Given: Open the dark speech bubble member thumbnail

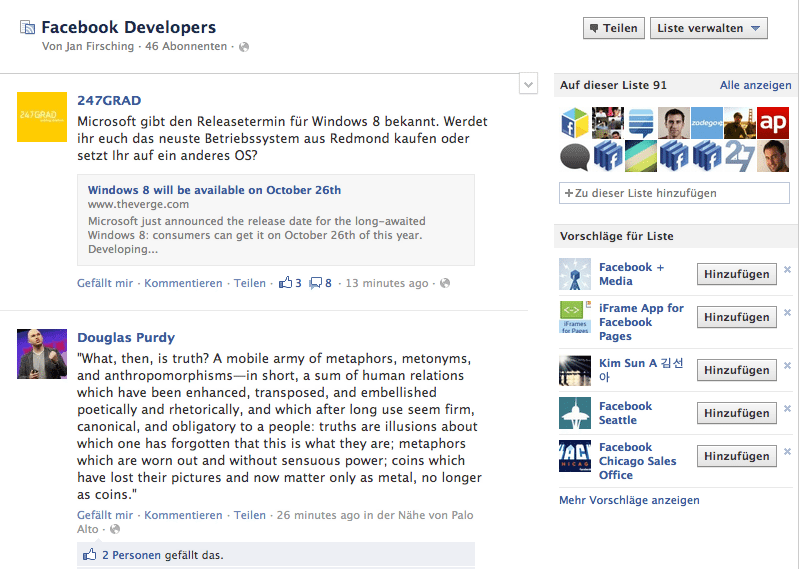Looking at the screenshot, I should [575, 156].
